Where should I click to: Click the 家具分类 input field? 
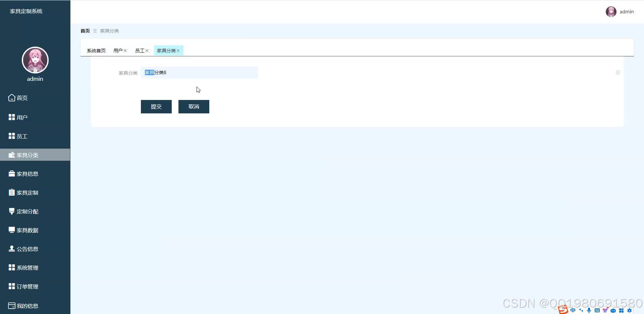pos(200,72)
